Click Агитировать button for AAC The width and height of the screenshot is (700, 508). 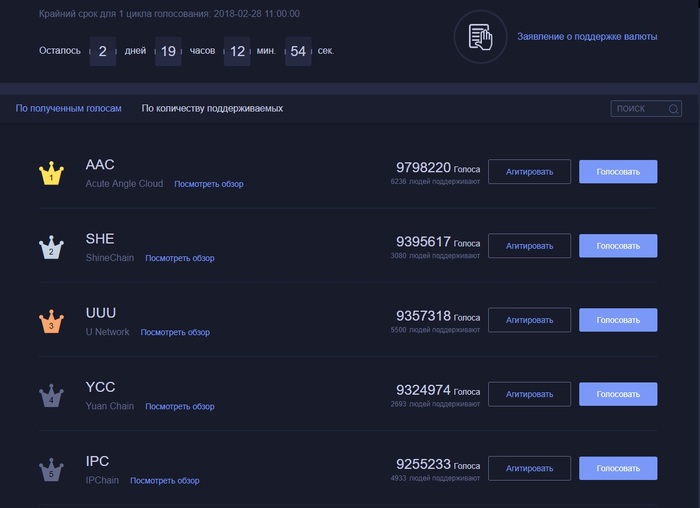(529, 172)
